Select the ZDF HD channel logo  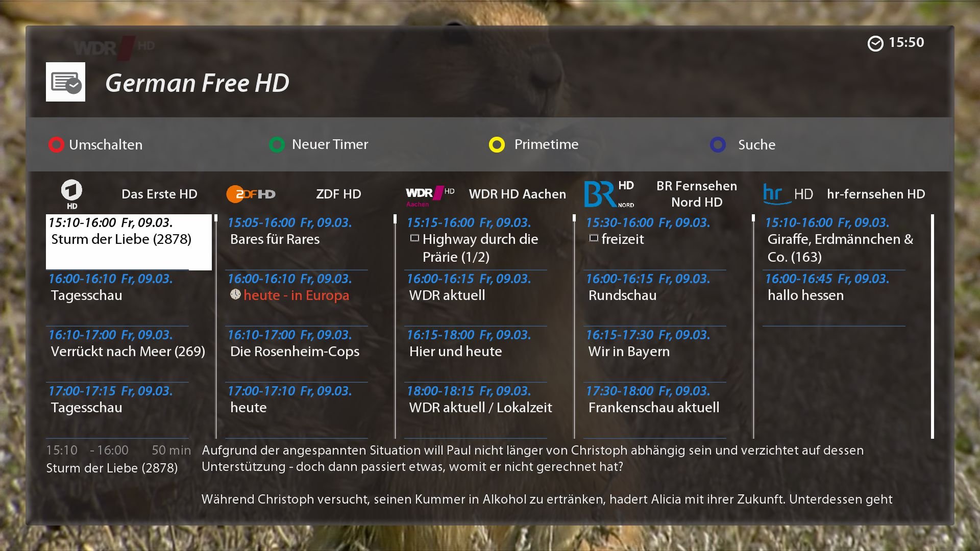[251, 194]
